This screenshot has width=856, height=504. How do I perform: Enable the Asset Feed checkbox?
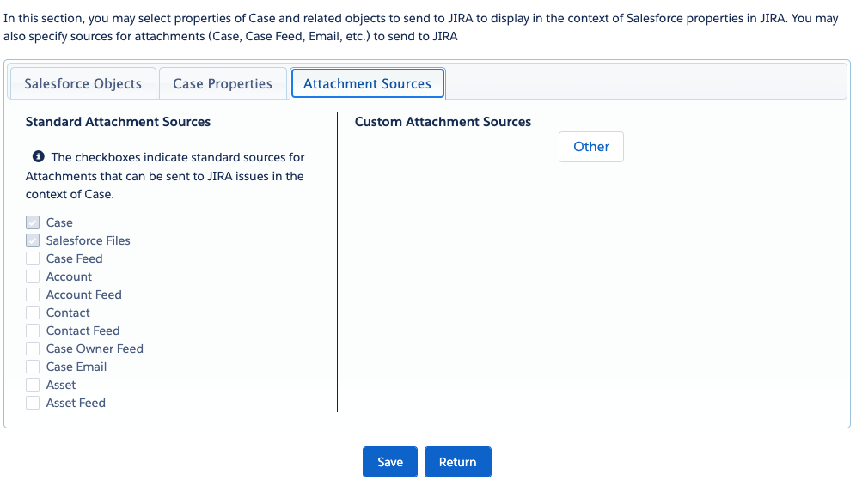33,403
